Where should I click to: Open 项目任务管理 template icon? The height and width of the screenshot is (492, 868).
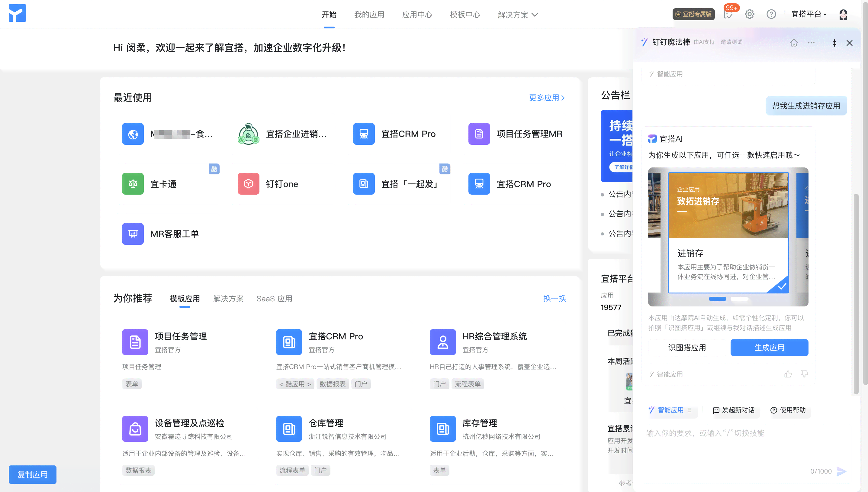tap(135, 342)
